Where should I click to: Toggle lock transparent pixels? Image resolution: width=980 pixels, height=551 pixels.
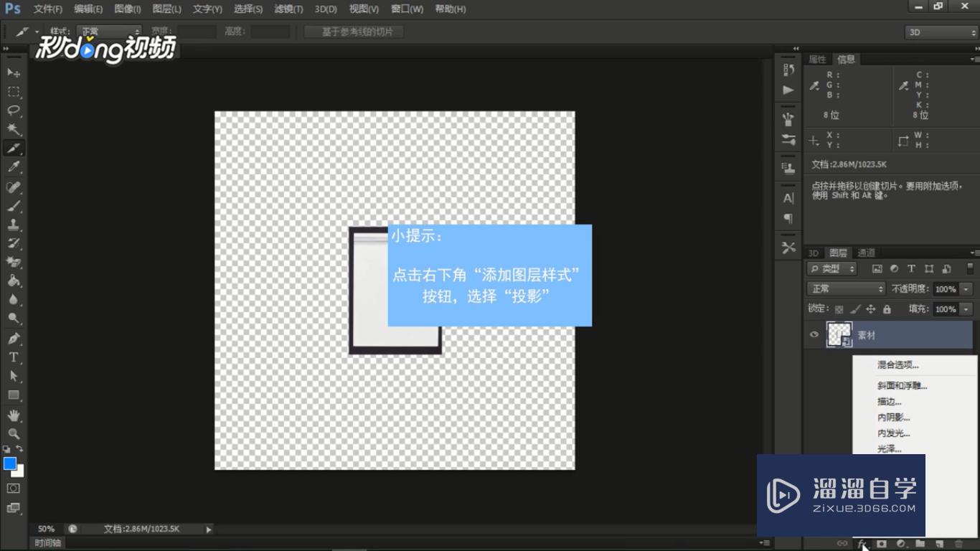point(839,309)
